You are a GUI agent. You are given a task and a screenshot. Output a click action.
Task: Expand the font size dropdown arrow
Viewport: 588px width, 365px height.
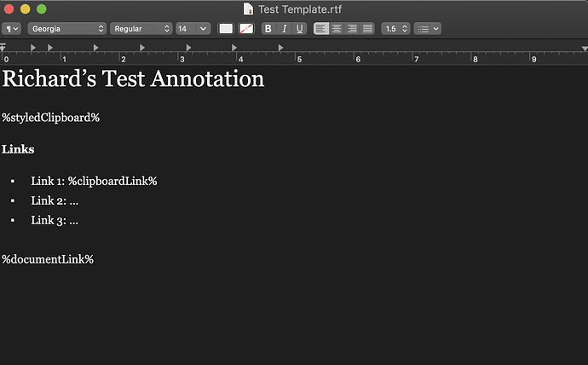pos(204,28)
